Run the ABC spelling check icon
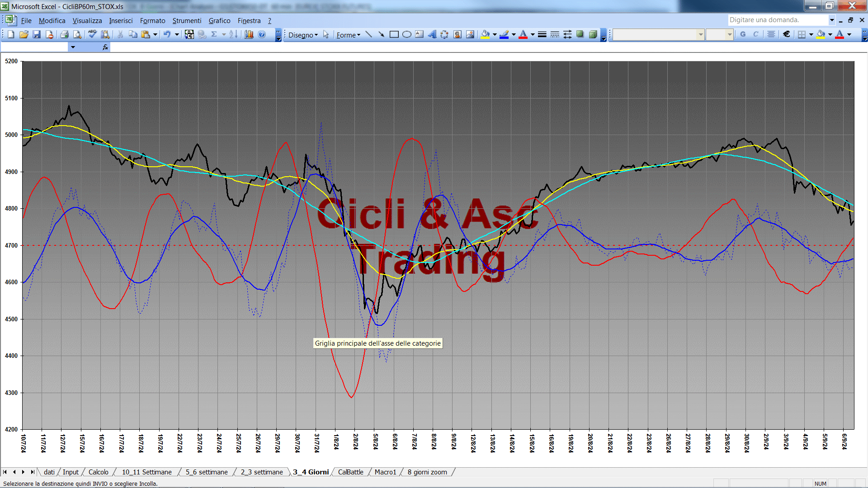868x488 pixels. point(93,34)
